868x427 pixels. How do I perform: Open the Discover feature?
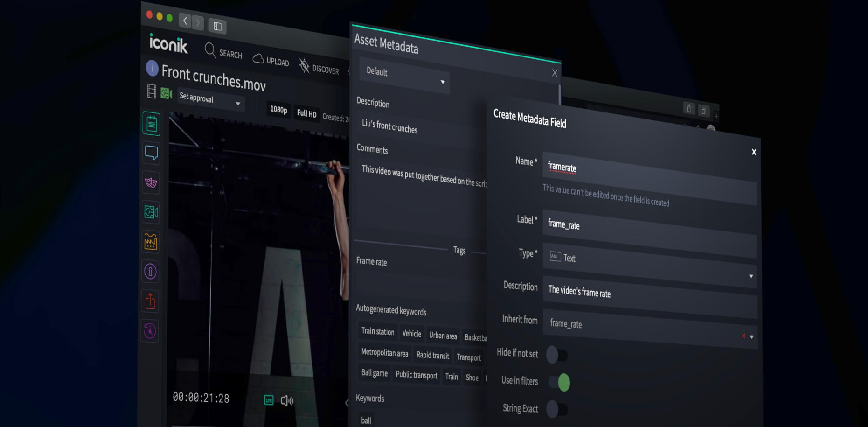pos(304,66)
